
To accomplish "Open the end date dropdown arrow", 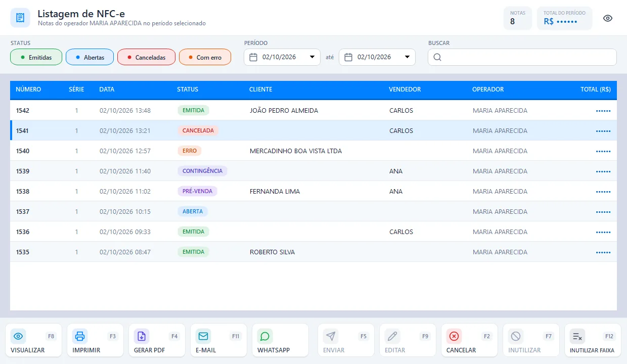I will (x=407, y=57).
